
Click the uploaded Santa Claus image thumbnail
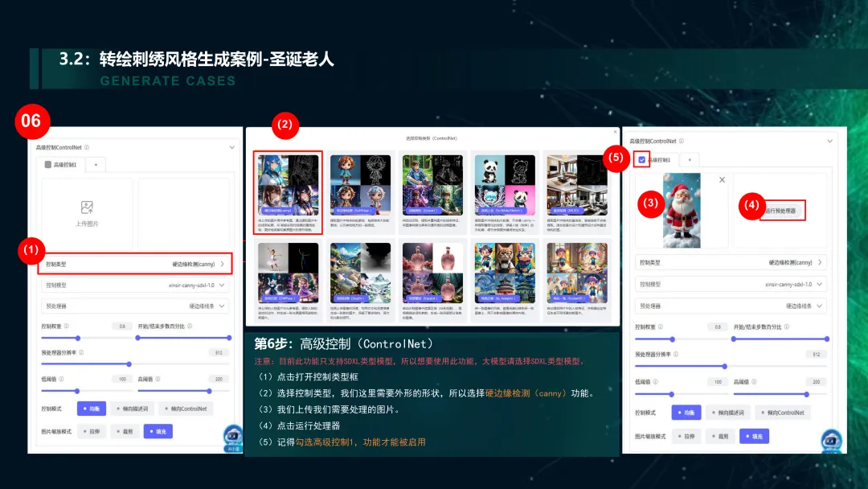click(x=682, y=211)
